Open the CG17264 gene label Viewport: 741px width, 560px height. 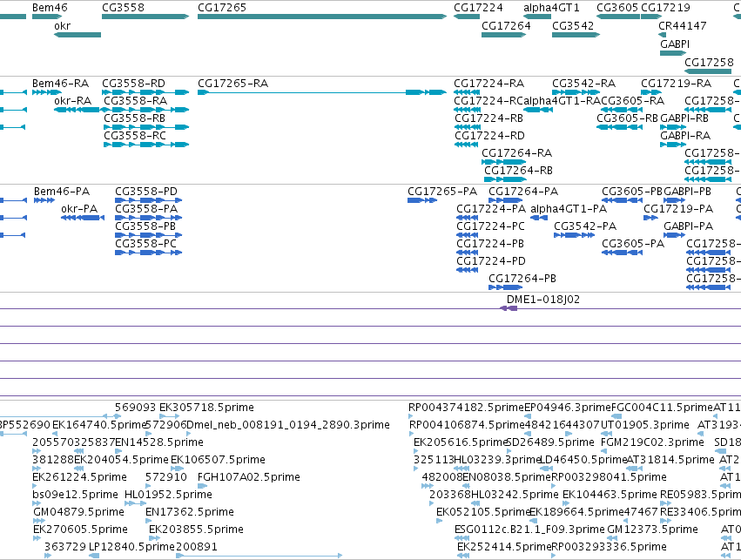(x=506, y=25)
